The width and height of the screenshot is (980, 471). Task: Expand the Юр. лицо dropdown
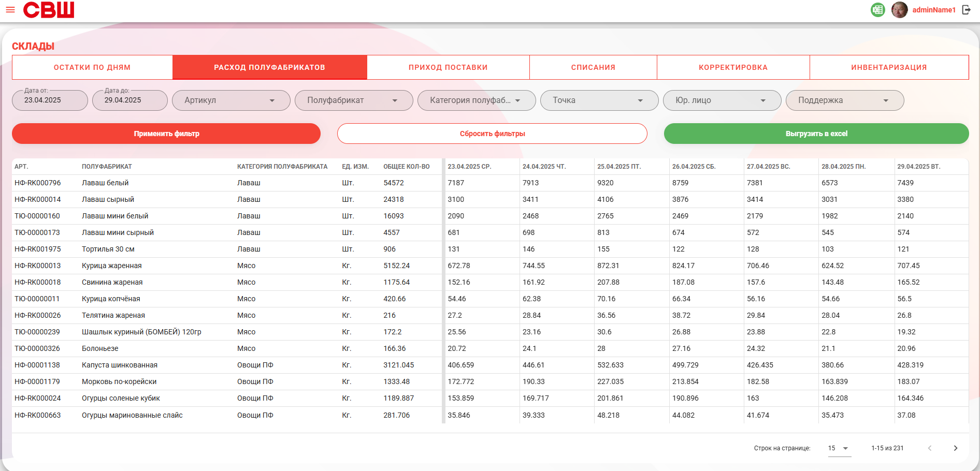tap(722, 100)
